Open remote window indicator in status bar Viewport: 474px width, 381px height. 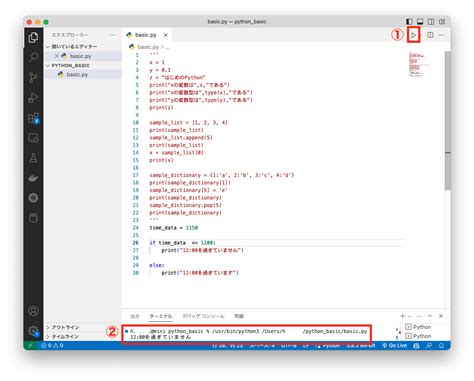(x=31, y=345)
